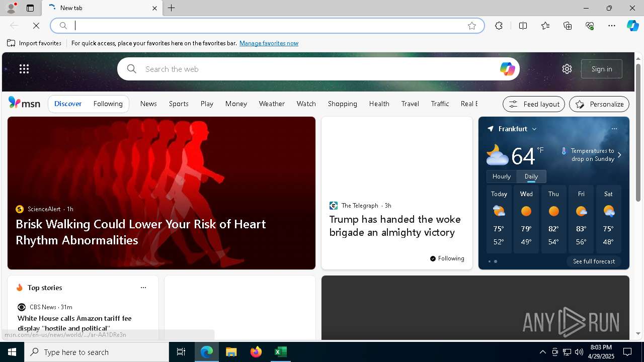This screenshot has height=362, width=644.
Task: Open the Sports section
Action: pos(179,104)
